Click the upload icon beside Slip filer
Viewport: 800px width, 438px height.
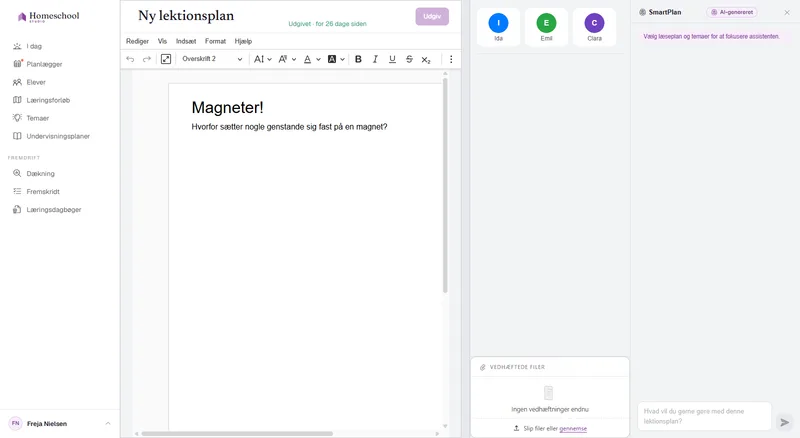(x=516, y=428)
